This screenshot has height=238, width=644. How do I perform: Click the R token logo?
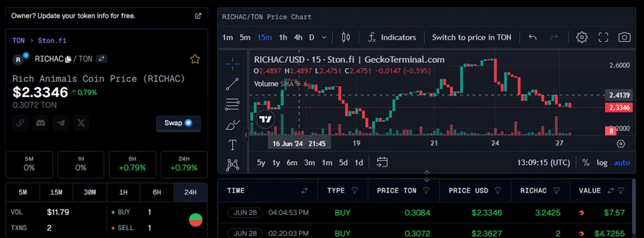[x=18, y=59]
